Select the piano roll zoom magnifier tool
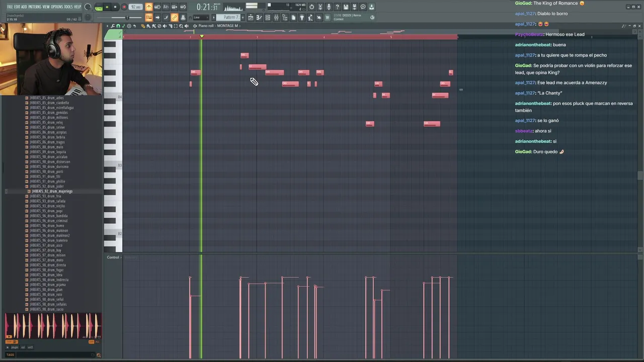This screenshot has width=644, height=362. point(181,26)
